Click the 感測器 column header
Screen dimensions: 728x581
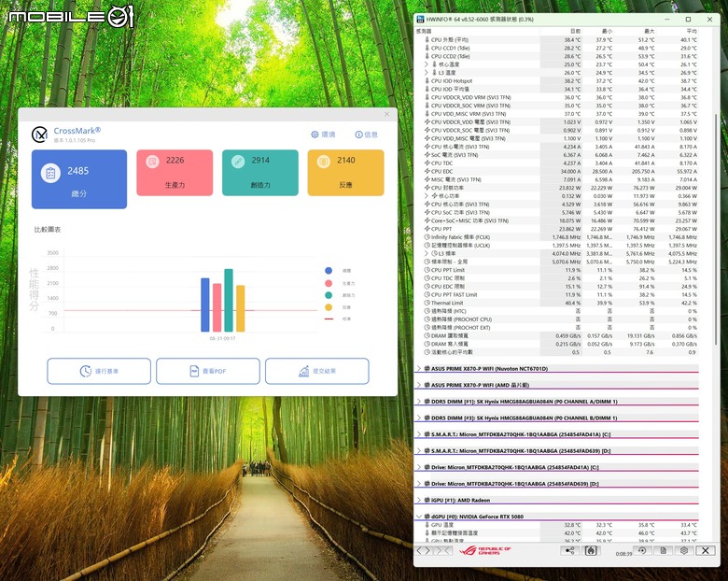point(477,31)
